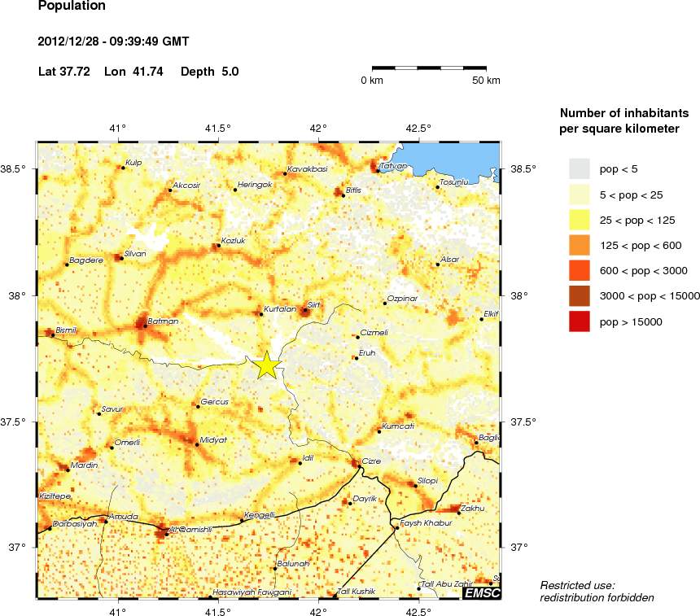The image size is (700, 616).
Task: Click the gray 'pop < 5' legend swatch
Action: coord(579,168)
